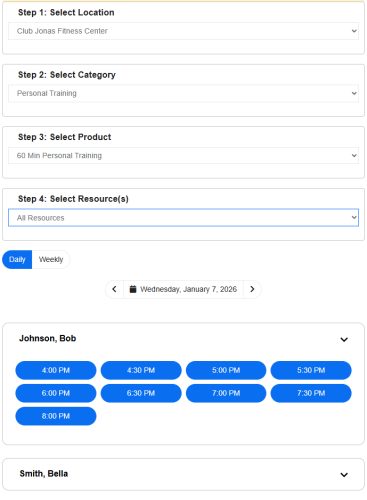Book the 7:30 PM slot
The width and height of the screenshot is (367, 500).
tap(311, 393)
